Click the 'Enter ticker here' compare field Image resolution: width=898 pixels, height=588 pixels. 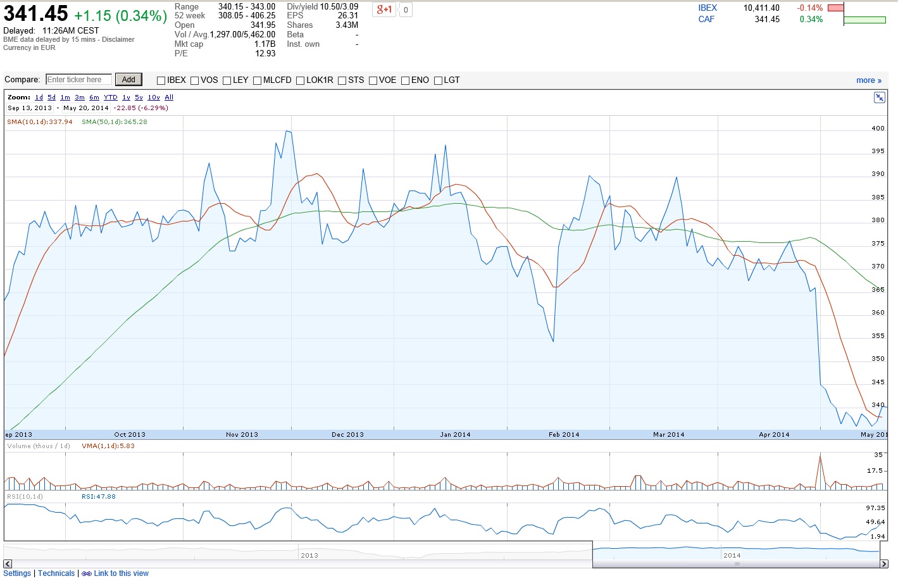79,80
